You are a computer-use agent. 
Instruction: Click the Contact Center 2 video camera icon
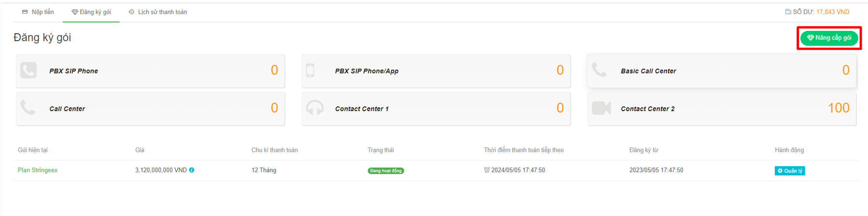click(601, 108)
